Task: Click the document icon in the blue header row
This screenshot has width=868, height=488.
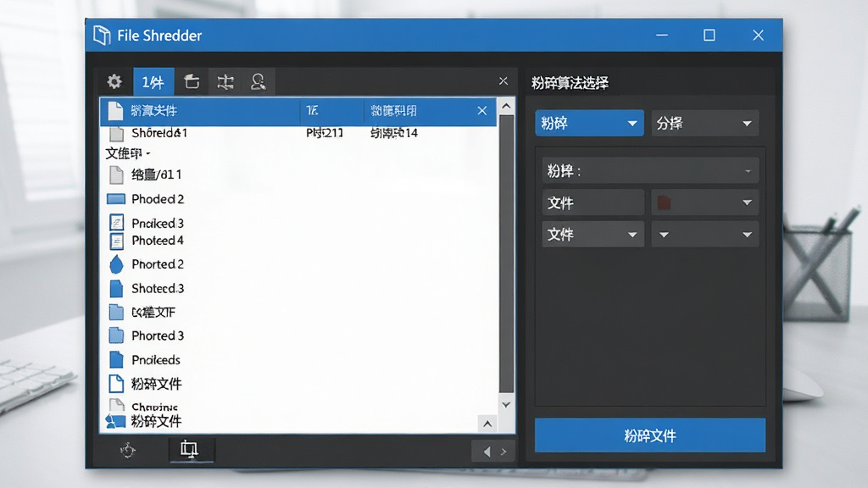Action: (x=115, y=111)
